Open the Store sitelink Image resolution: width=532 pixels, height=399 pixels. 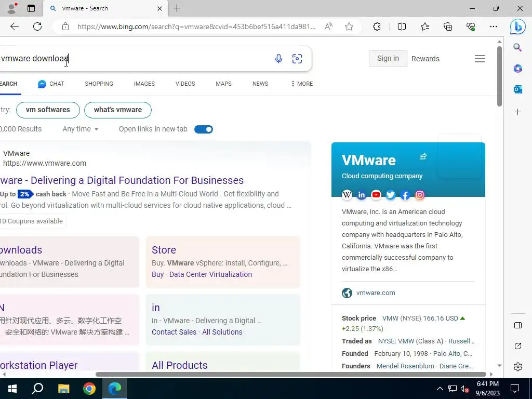164,250
